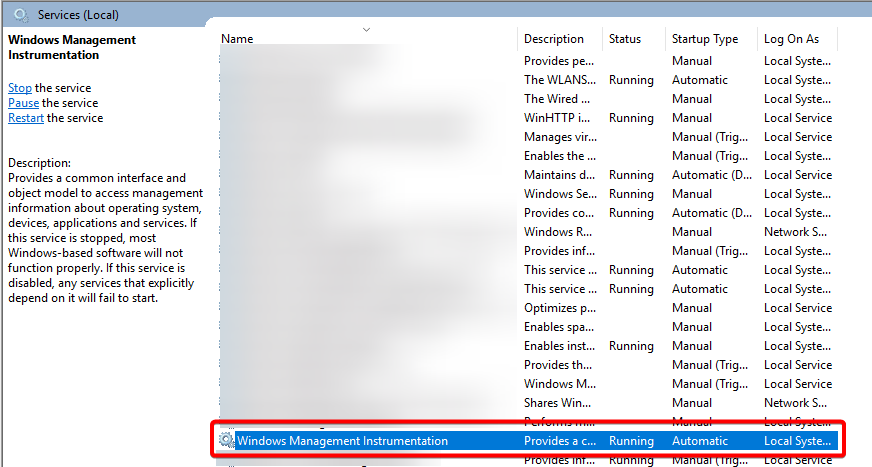
Task: Select the Windows Management Instrumentation service name
Action: pos(343,441)
